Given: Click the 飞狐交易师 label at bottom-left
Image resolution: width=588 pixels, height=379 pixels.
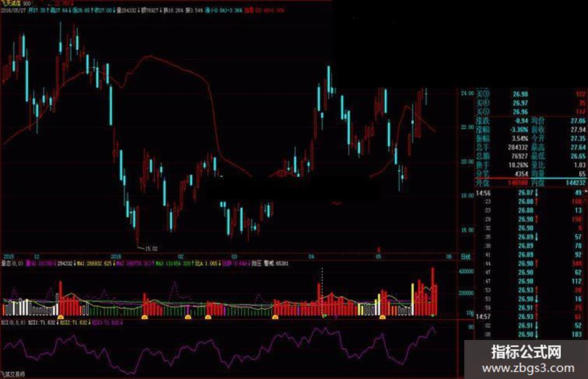Looking at the screenshot, I should tap(12, 375).
